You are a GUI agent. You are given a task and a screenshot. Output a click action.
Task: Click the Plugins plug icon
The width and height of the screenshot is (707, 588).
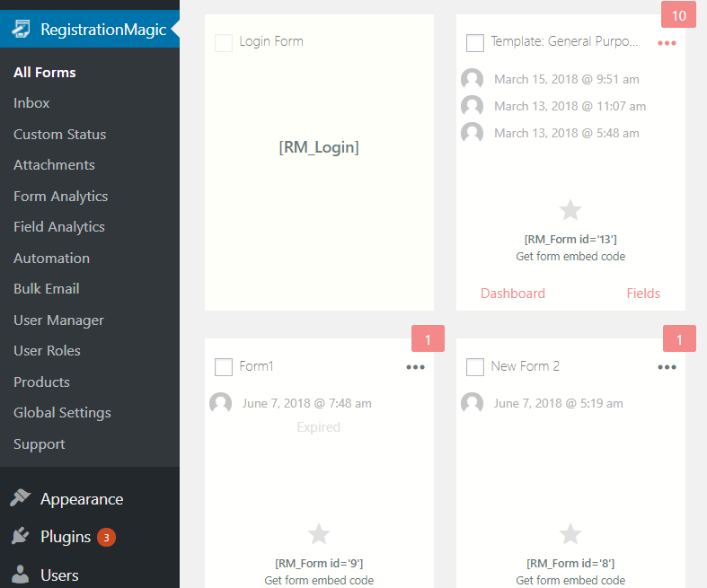[21, 536]
